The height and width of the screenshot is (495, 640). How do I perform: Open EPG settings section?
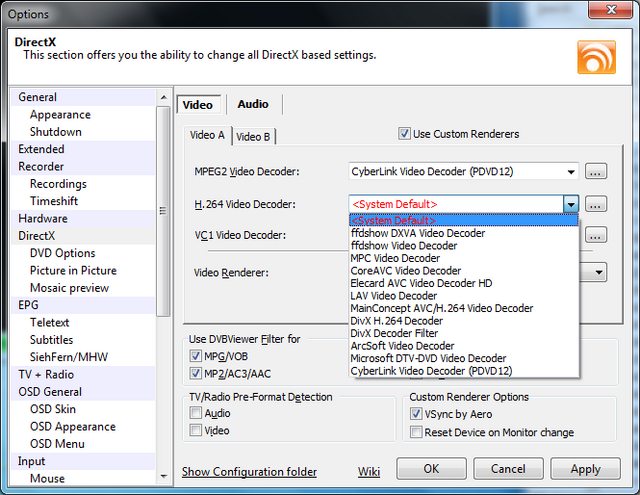click(83, 305)
